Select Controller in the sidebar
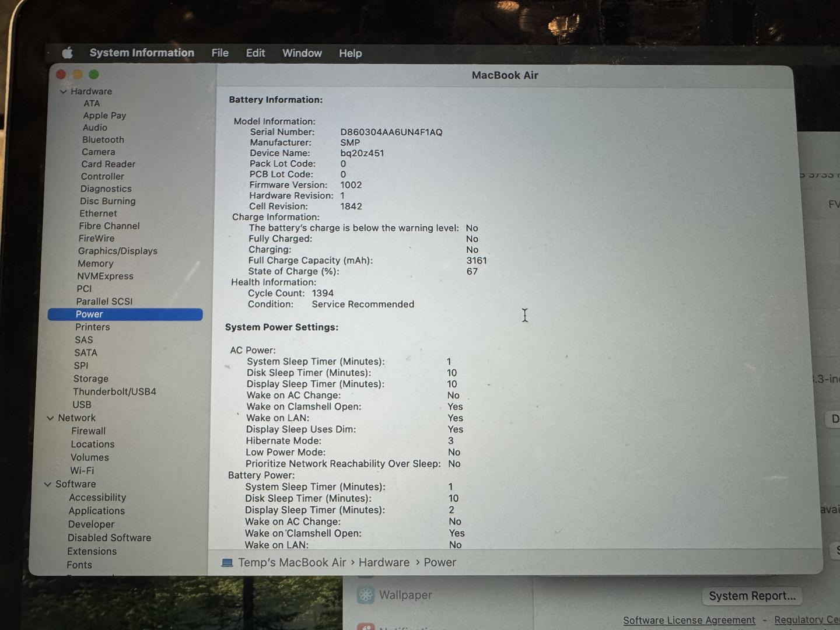Image resolution: width=840 pixels, height=630 pixels. [103, 177]
